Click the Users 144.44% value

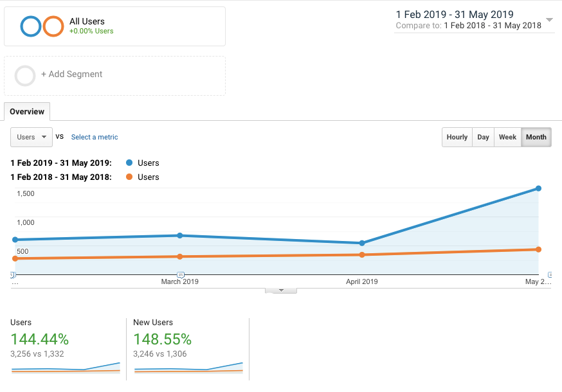(39, 339)
